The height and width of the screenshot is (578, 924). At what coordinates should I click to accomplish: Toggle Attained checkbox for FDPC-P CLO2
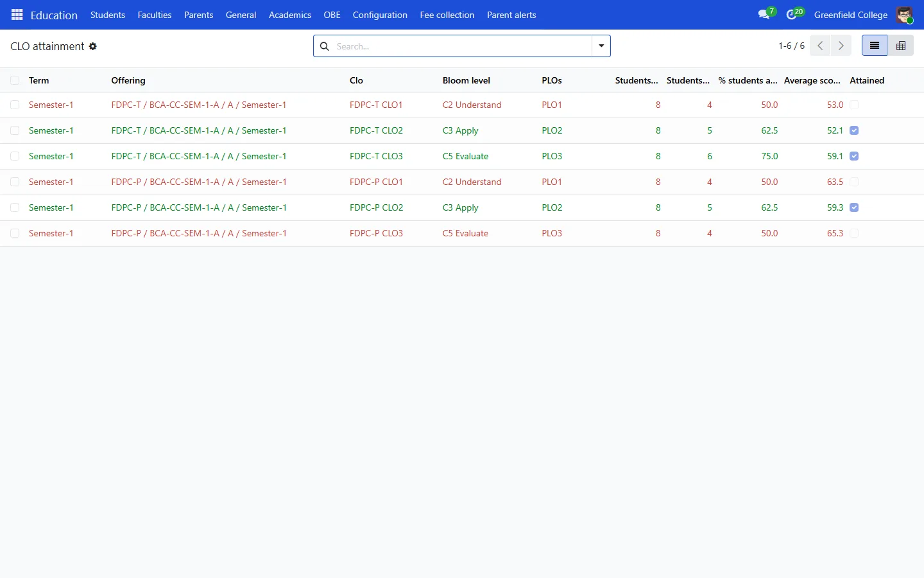854,207
